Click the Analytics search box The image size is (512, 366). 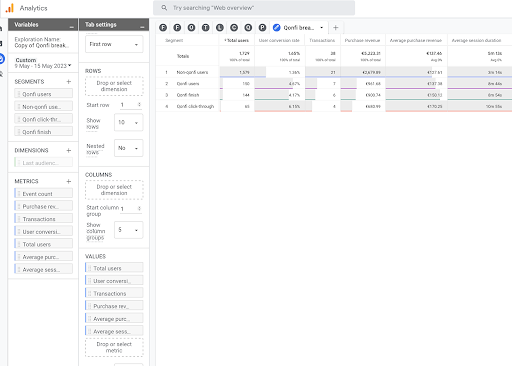point(254,8)
